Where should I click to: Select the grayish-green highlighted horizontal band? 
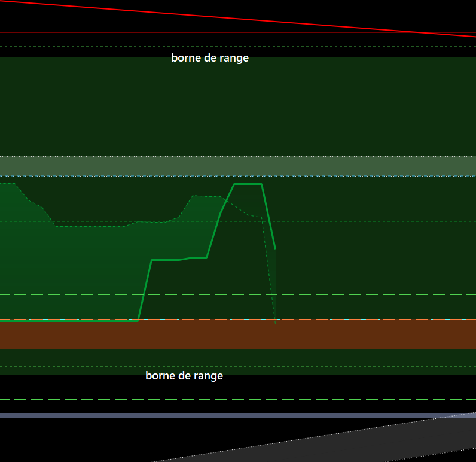click(238, 166)
